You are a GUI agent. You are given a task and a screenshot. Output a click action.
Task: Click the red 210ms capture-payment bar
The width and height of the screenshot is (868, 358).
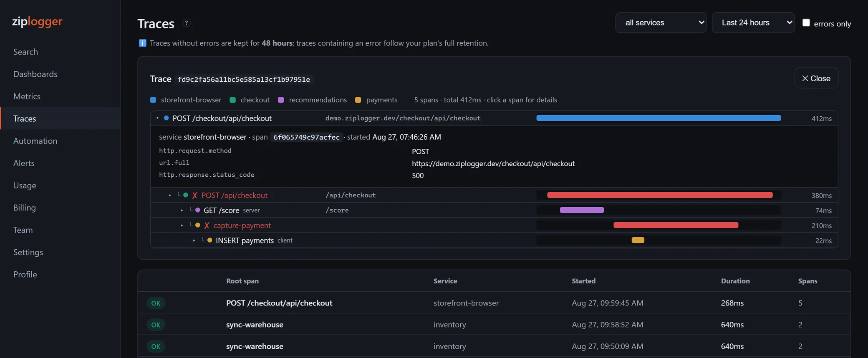676,225
